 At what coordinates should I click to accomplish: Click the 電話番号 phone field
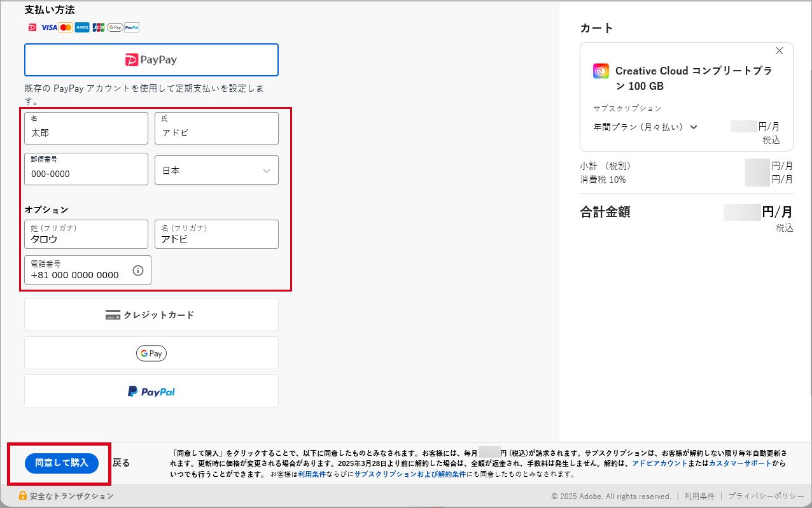pos(88,270)
